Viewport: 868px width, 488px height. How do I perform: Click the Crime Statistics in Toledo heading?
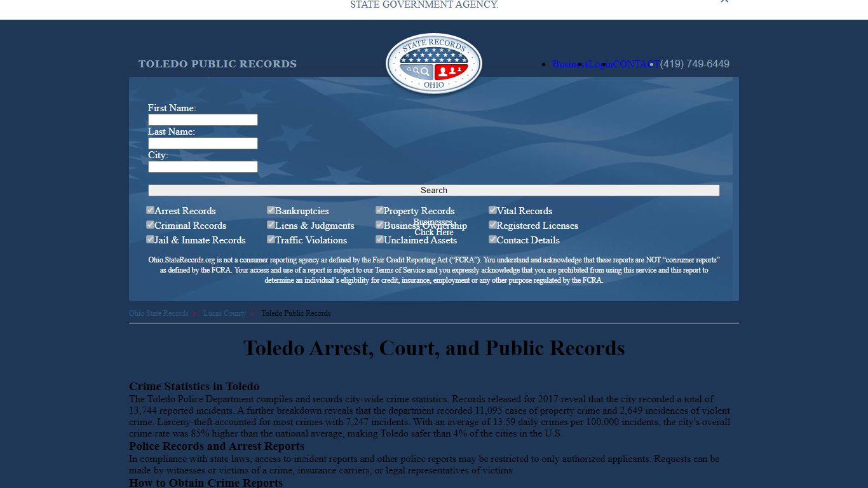(x=194, y=386)
